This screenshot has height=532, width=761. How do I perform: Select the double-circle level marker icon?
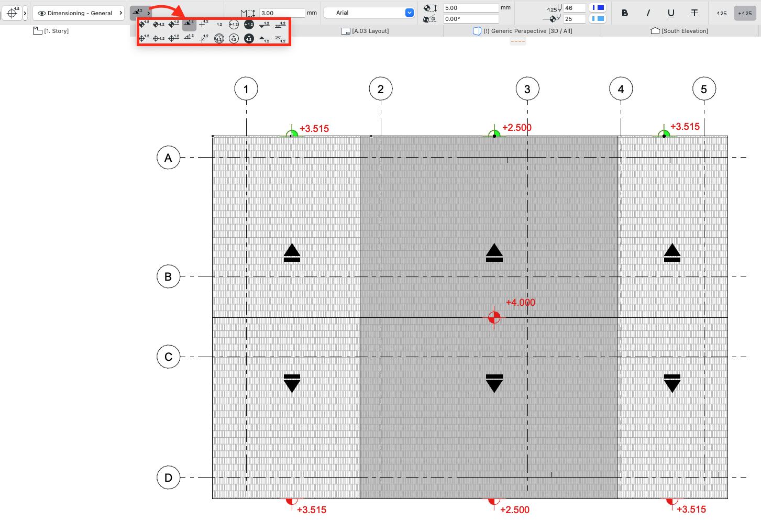[x=219, y=38]
